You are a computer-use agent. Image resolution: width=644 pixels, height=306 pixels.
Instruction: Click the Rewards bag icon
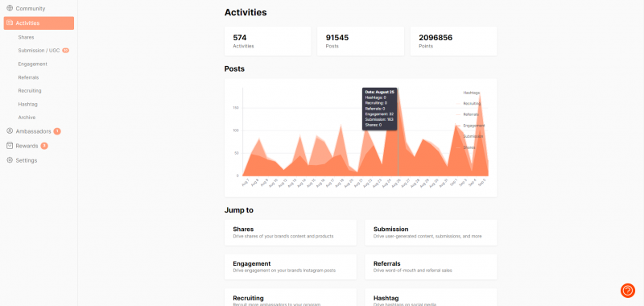pyautogui.click(x=10, y=146)
